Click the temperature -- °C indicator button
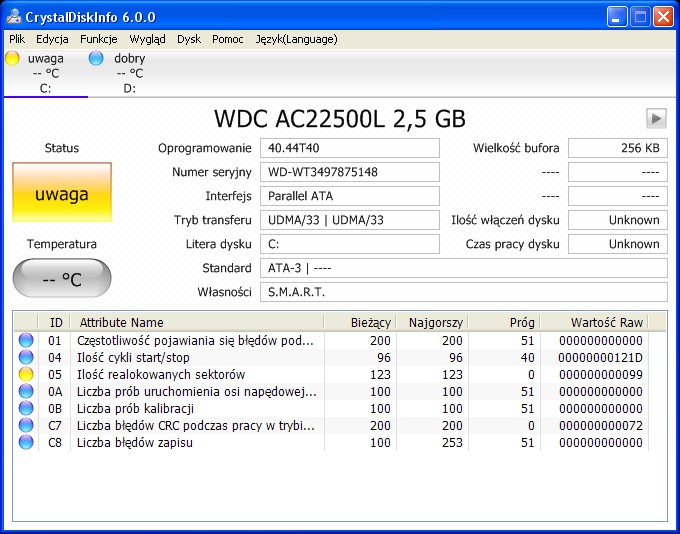The image size is (680, 534). coord(62,278)
